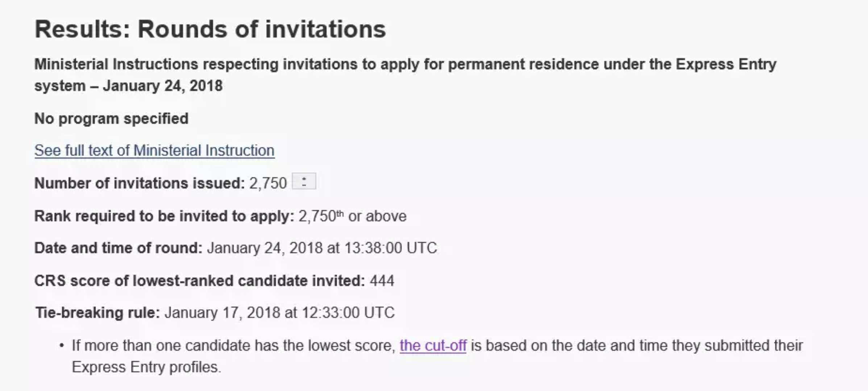Click the CRS score value 444

click(382, 281)
